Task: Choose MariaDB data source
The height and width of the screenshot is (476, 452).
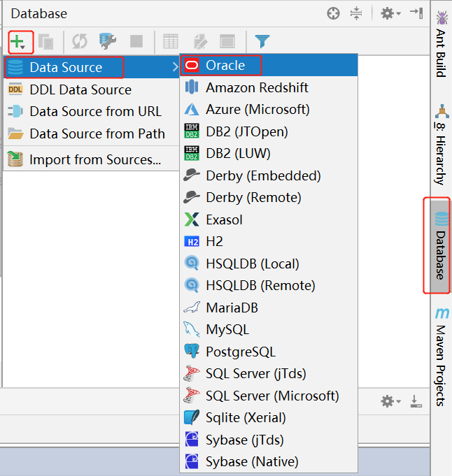Action: [269, 308]
